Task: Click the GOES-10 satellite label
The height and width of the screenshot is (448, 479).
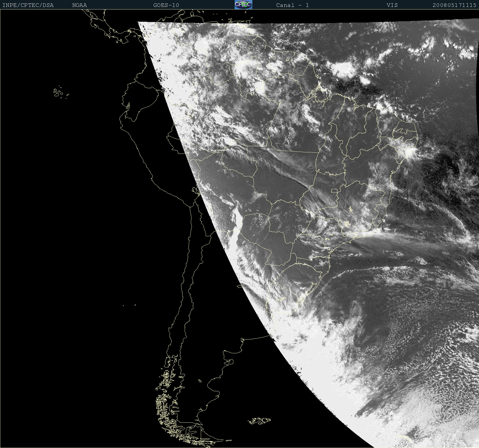Action: [166, 5]
